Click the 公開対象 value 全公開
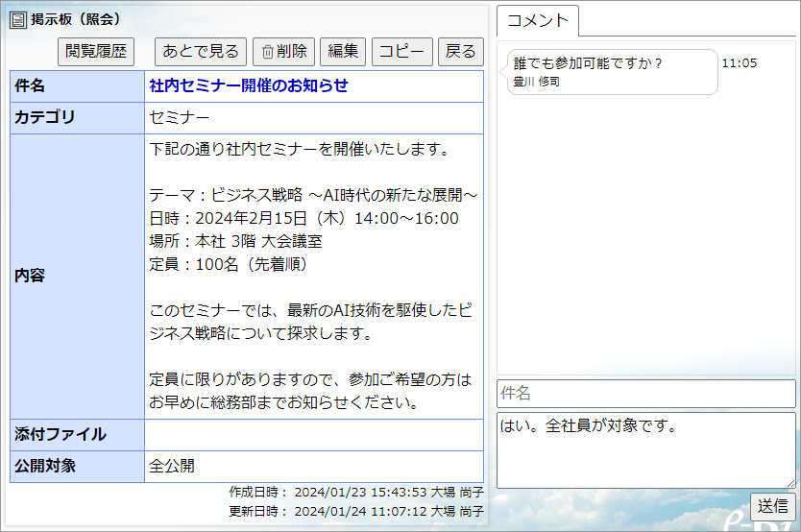Screen dimensions: 801x532 point(172,466)
